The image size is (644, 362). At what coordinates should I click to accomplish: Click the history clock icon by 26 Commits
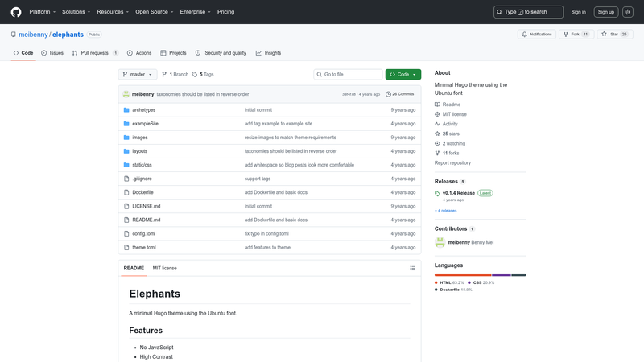coord(388,94)
